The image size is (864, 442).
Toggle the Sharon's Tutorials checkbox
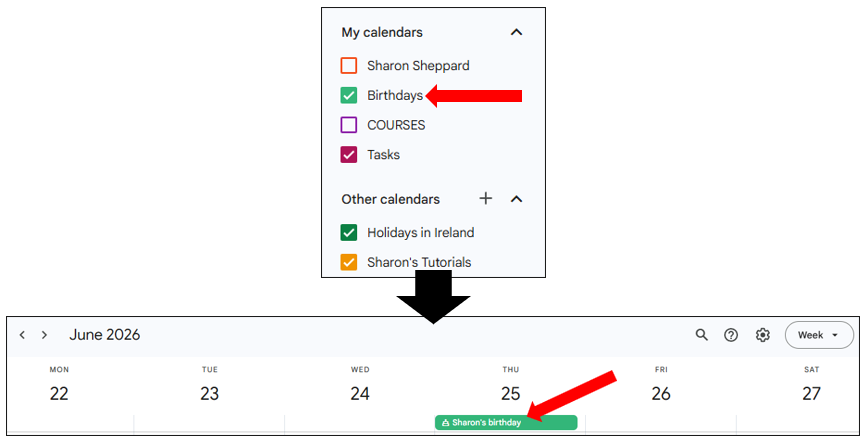[349, 263]
